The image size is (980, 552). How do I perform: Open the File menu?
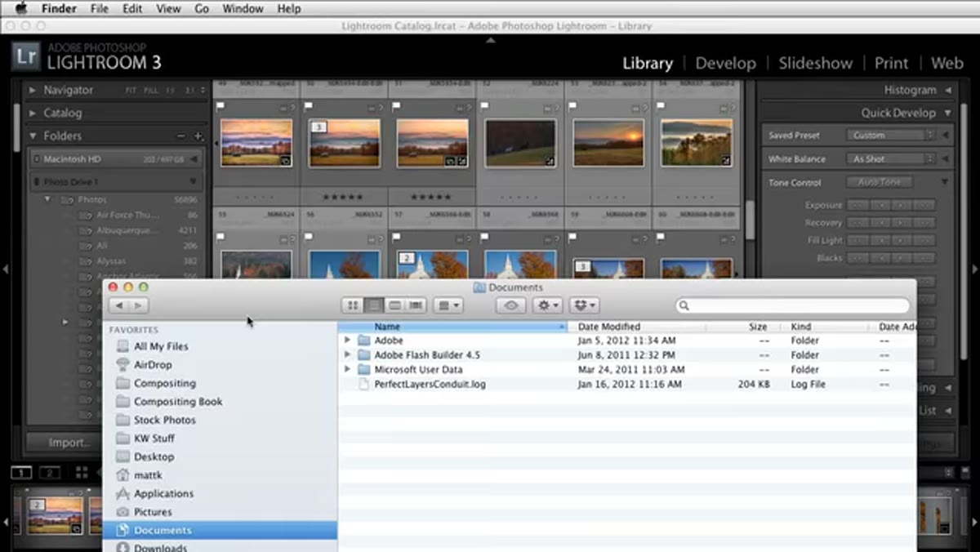coord(100,8)
